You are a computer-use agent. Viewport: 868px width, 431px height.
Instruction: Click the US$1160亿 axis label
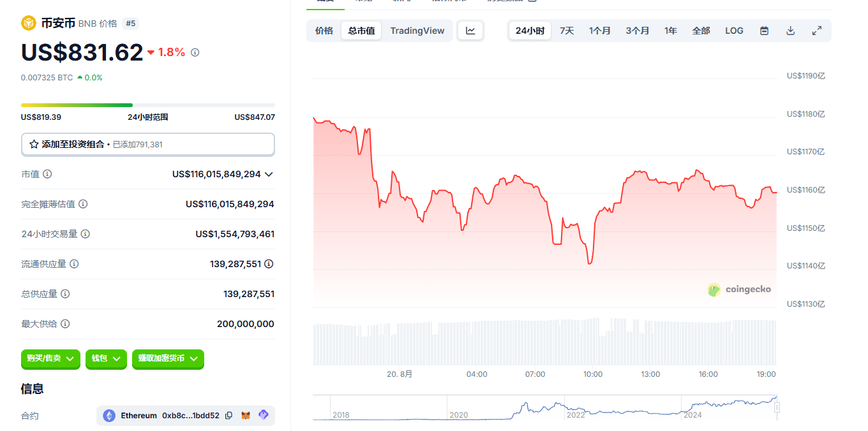(x=806, y=190)
